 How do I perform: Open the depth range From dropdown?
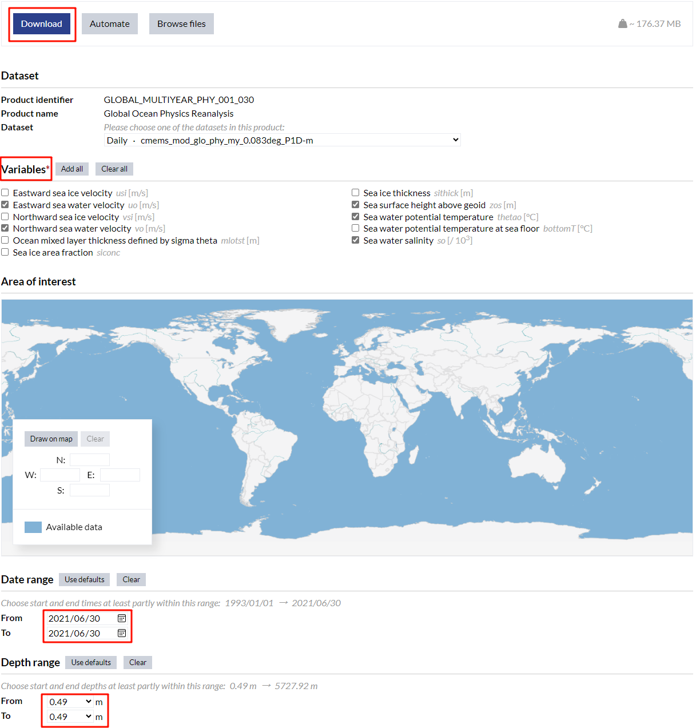click(70, 702)
